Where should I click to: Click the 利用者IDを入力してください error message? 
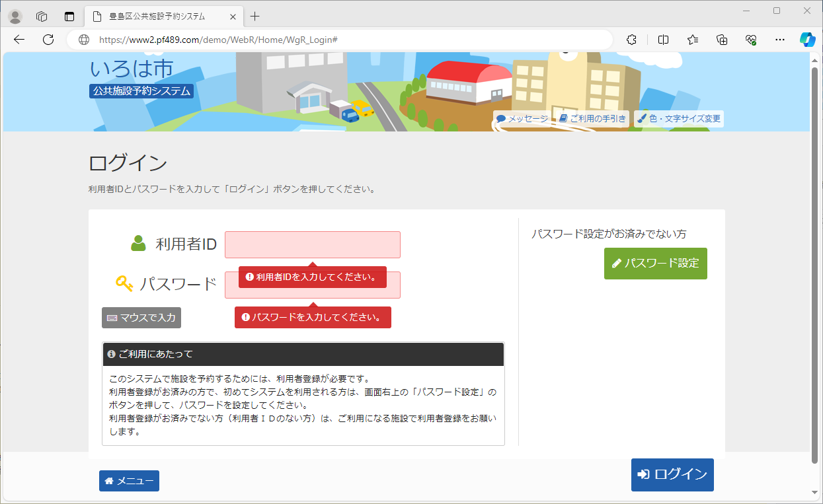(x=313, y=277)
